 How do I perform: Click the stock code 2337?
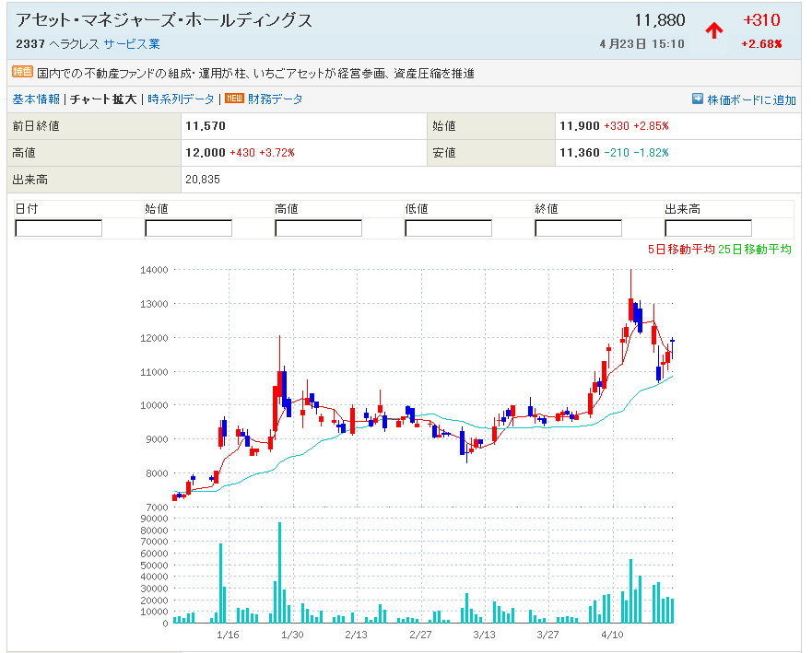[30, 44]
